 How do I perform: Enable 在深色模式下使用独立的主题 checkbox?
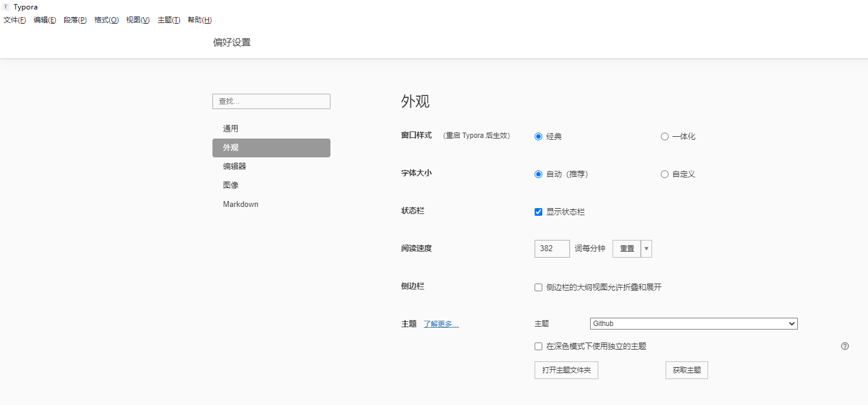(538, 346)
